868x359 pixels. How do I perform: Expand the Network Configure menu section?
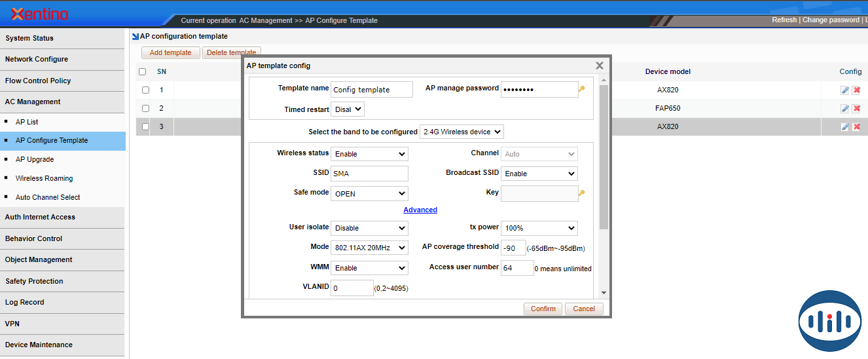point(37,59)
